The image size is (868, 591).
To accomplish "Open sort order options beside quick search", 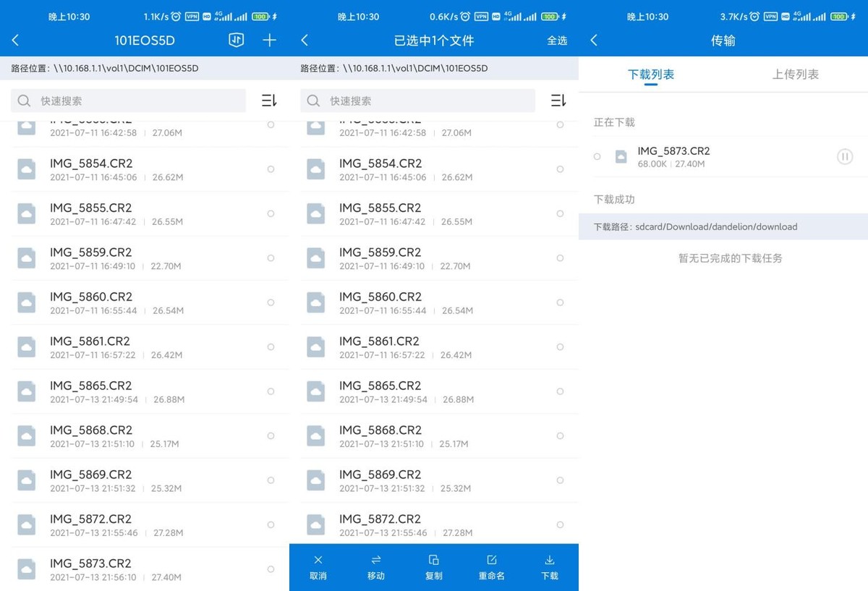I will (268, 101).
